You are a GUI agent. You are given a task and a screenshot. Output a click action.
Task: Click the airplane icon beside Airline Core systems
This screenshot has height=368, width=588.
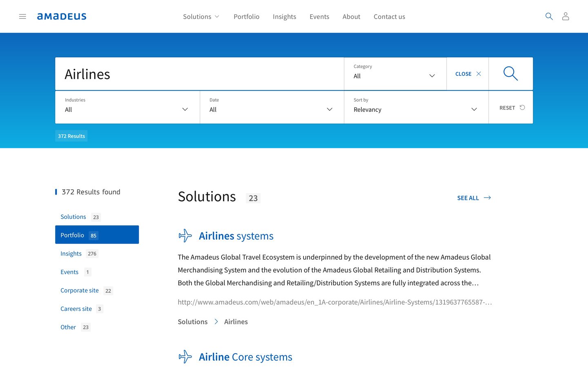tap(185, 357)
